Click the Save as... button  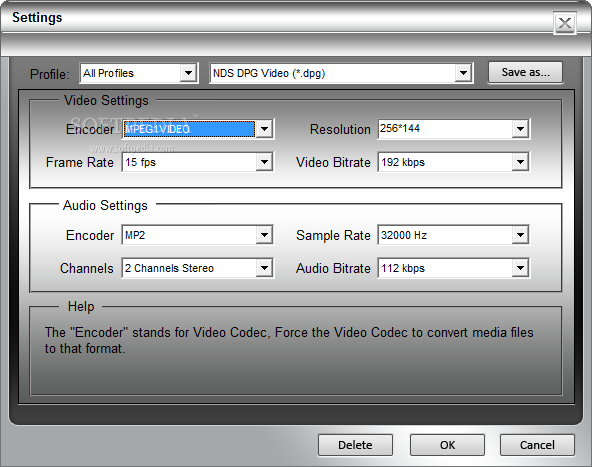tap(525, 72)
